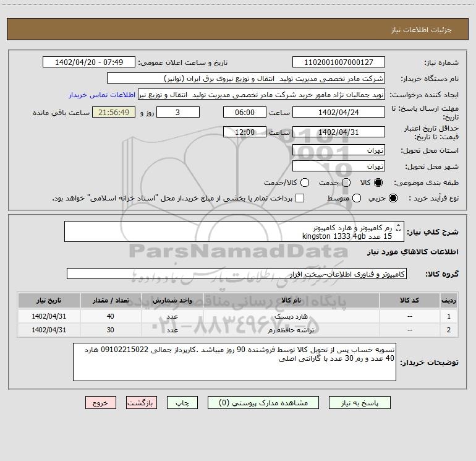
Task: Click the validity hour field 12:00
Action: coord(245,132)
